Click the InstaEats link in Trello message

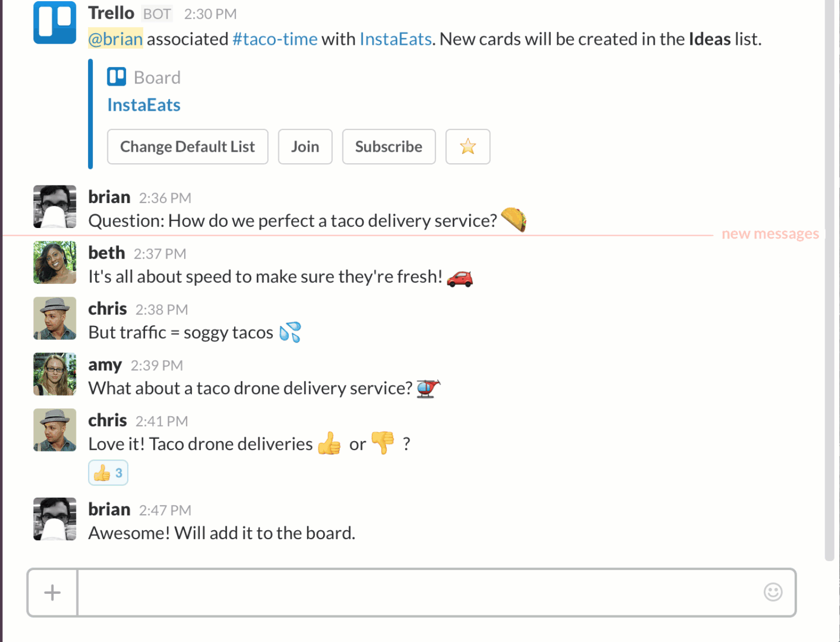396,39
